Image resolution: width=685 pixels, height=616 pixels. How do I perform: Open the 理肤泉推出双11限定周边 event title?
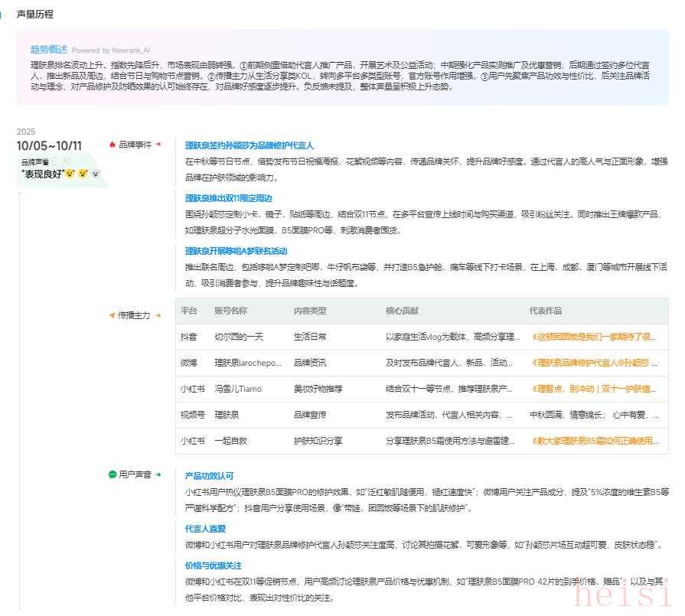228,197
